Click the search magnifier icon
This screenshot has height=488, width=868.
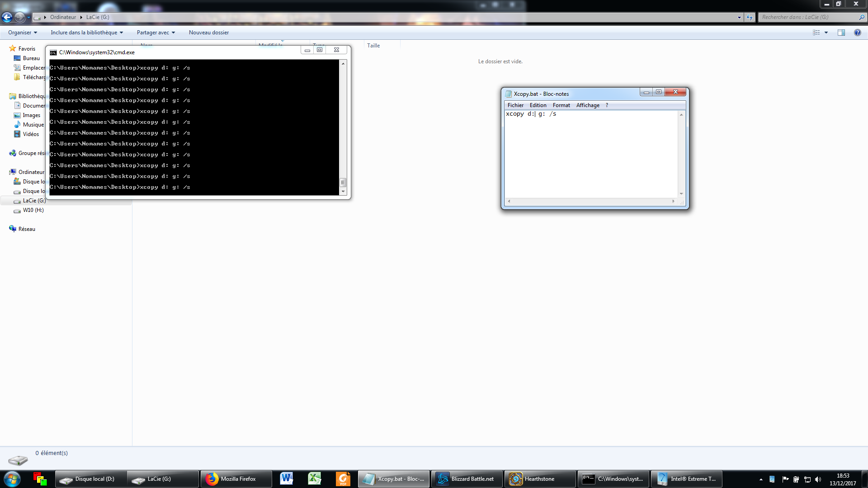(862, 17)
